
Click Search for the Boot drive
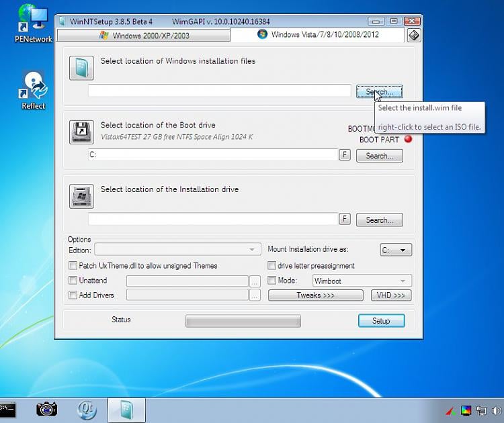[x=379, y=156]
